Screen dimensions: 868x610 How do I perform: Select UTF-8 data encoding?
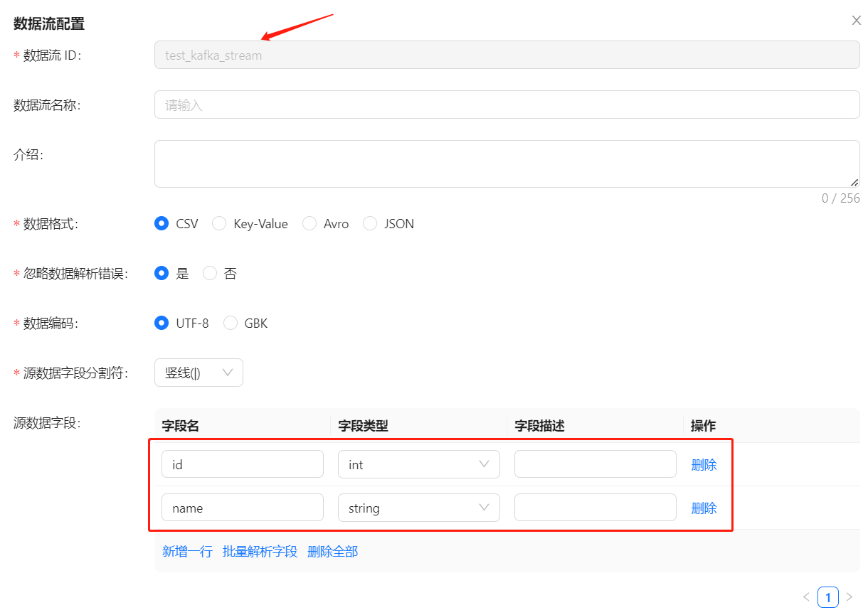click(162, 323)
